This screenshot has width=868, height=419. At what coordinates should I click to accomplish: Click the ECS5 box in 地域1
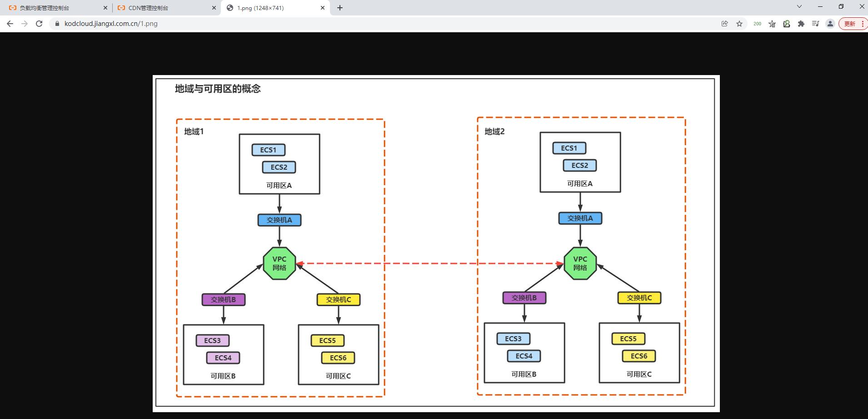click(328, 340)
